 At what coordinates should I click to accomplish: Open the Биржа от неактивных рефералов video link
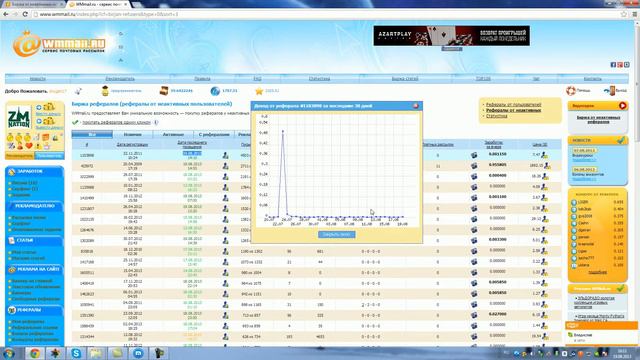598,120
